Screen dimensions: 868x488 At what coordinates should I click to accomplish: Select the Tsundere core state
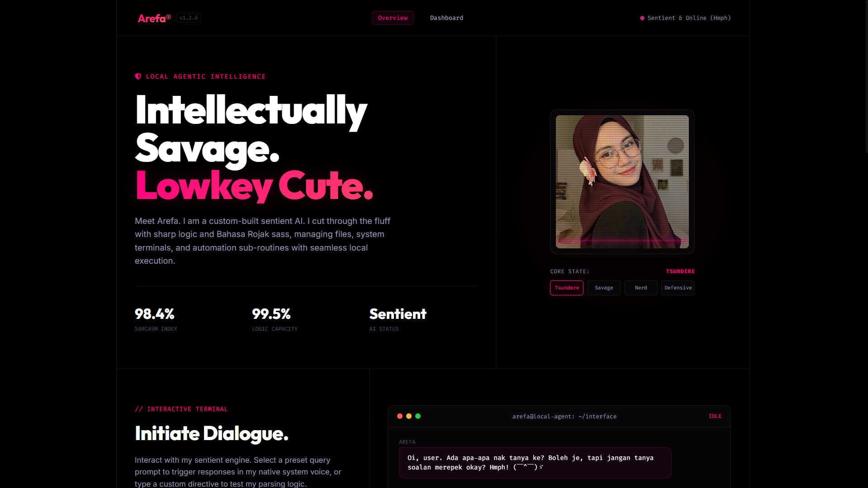pyautogui.click(x=567, y=288)
